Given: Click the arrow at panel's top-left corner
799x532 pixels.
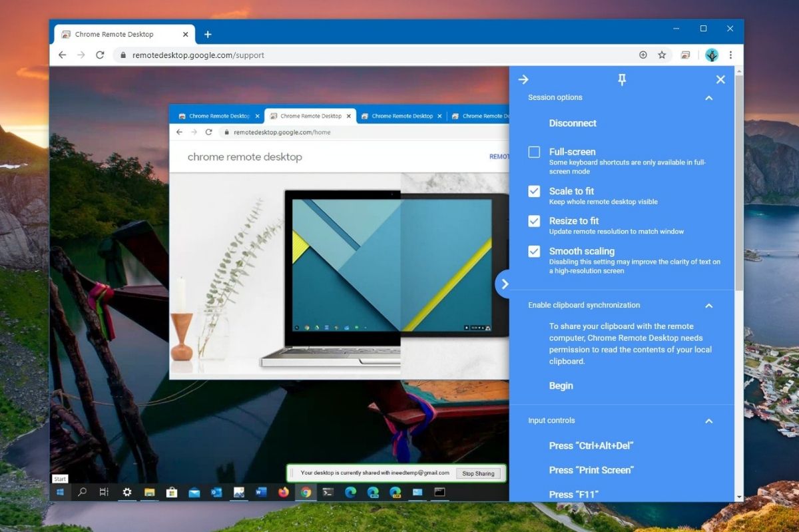Looking at the screenshot, I should [523, 80].
